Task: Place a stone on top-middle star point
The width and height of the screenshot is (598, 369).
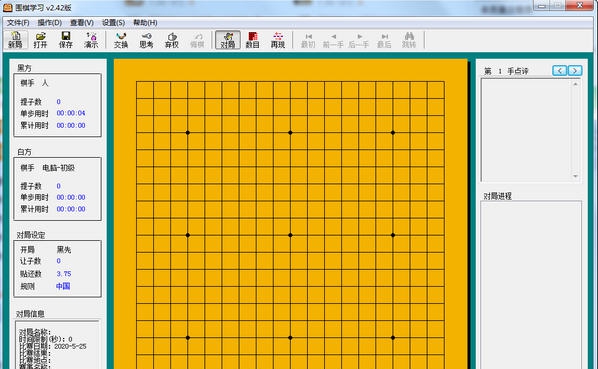Action: coord(290,133)
